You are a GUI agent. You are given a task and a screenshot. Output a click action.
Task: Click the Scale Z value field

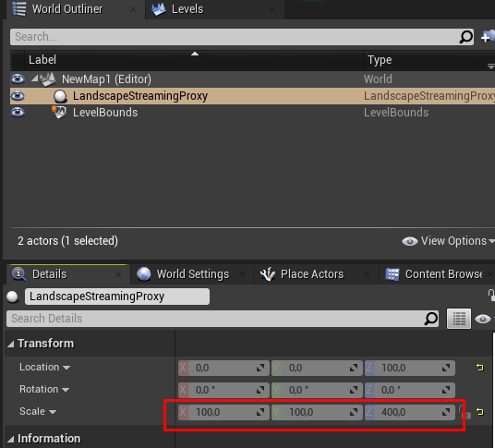click(410, 412)
